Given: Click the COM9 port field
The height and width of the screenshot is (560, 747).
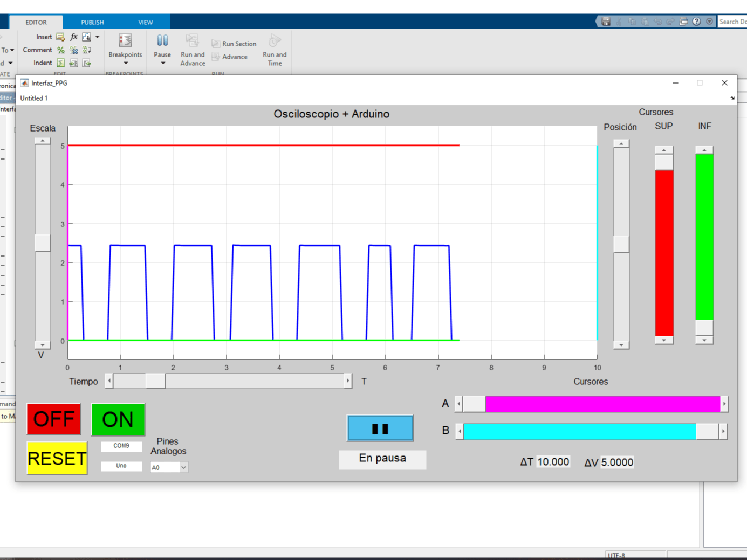Looking at the screenshot, I should tap(121, 446).
